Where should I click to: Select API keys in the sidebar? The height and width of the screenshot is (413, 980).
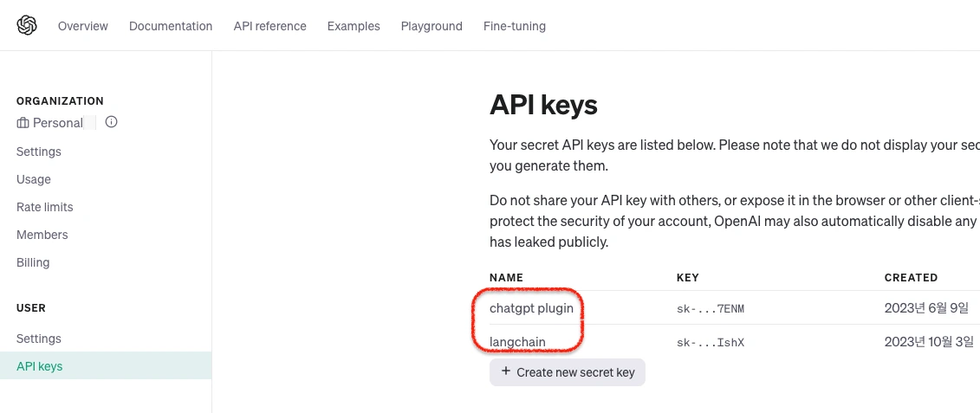tap(40, 366)
